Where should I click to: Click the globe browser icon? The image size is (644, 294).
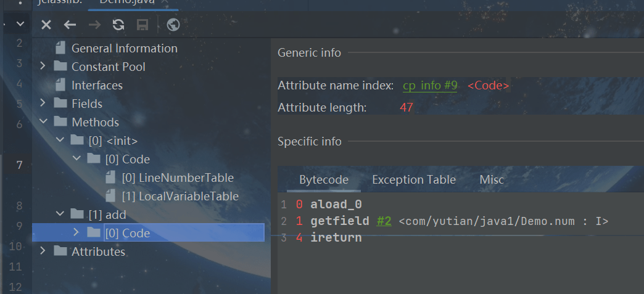coord(173,25)
